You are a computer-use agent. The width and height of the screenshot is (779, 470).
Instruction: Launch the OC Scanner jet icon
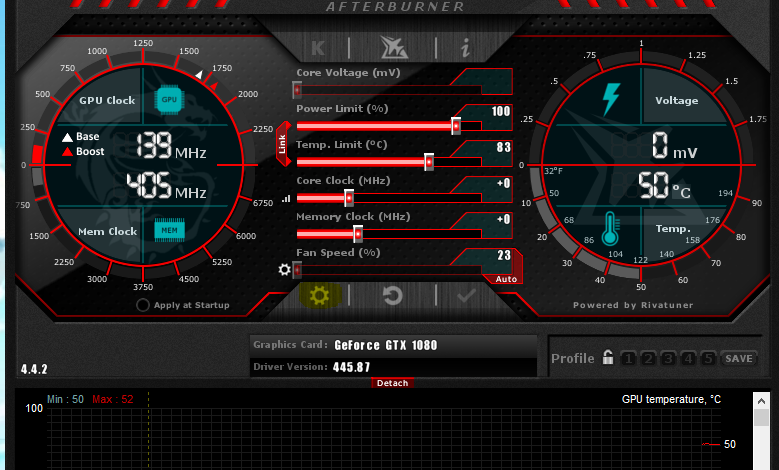tap(393, 47)
